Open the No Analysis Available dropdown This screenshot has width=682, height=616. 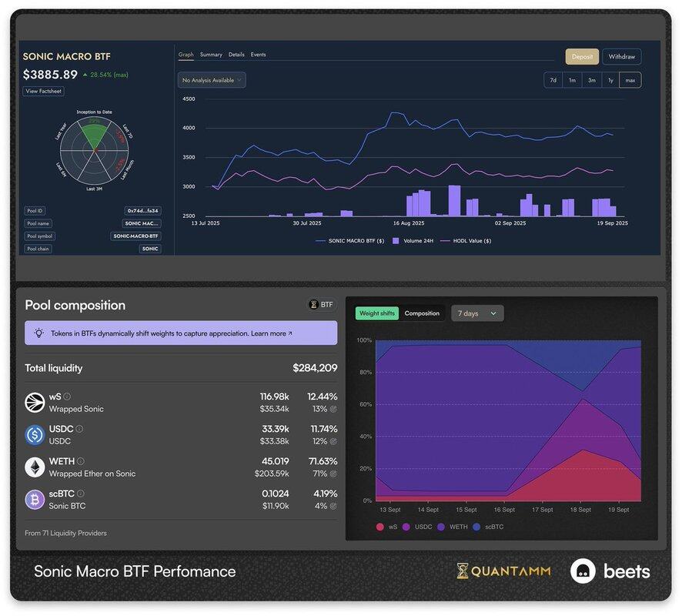pyautogui.click(x=212, y=80)
